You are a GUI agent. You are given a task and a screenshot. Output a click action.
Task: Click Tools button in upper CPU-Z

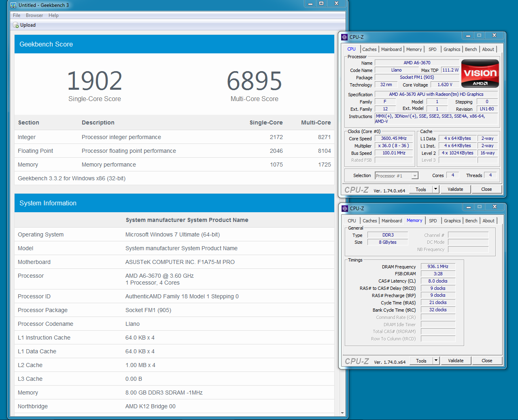coord(421,189)
